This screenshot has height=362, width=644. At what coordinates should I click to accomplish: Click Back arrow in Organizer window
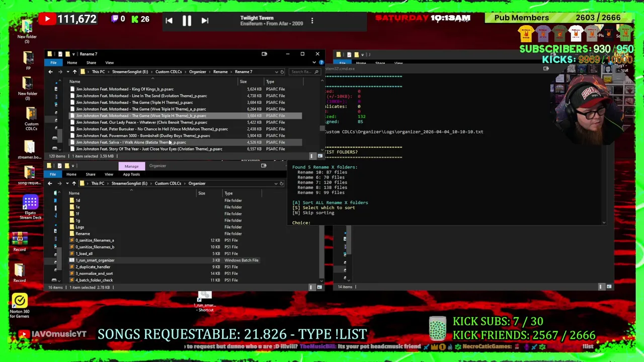coord(50,184)
